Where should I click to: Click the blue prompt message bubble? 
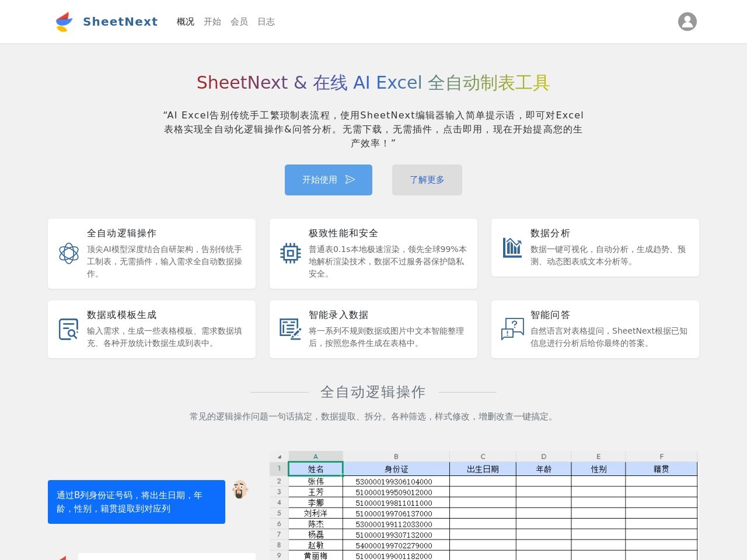(x=137, y=502)
